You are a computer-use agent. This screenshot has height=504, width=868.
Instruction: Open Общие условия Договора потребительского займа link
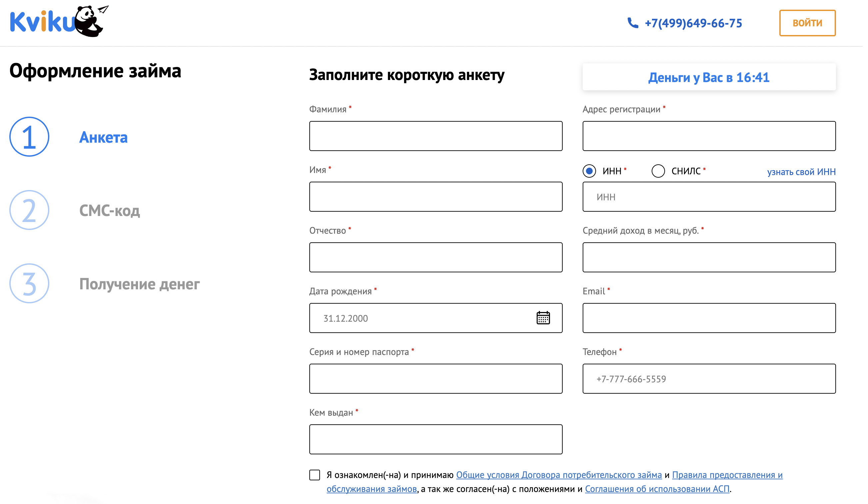559,475
